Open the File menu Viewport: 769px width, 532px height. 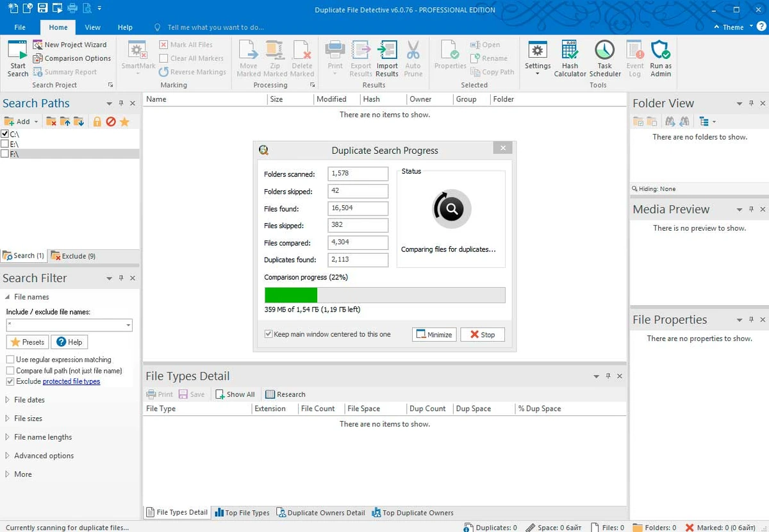[x=20, y=28]
